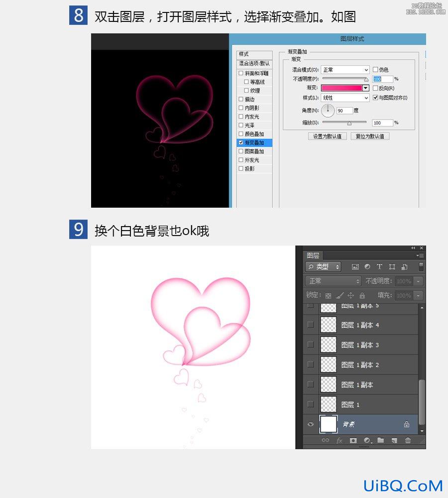Show 图层 1 副本 3 visibility box
The width and height of the screenshot is (448, 498).
pos(311,345)
